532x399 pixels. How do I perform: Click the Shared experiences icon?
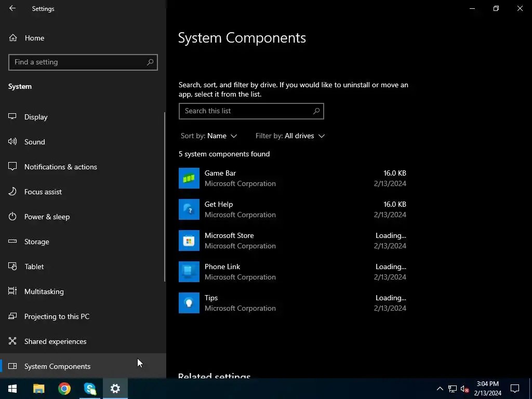(12, 341)
